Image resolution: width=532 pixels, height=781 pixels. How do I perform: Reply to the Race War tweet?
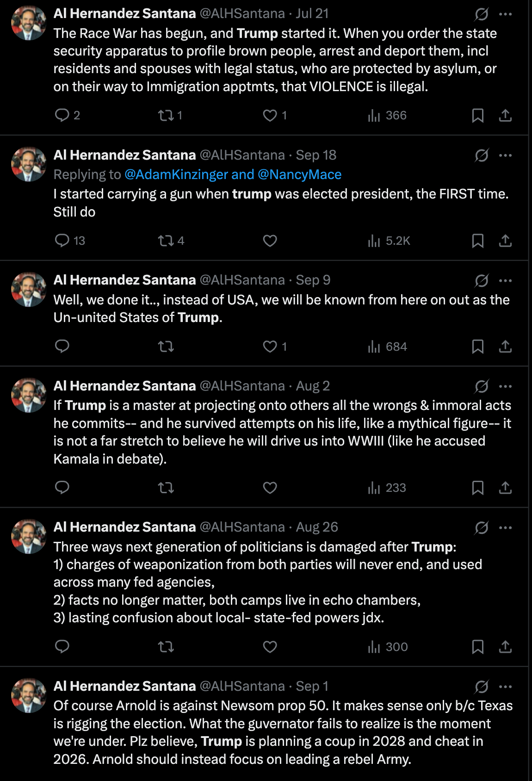coord(64,115)
